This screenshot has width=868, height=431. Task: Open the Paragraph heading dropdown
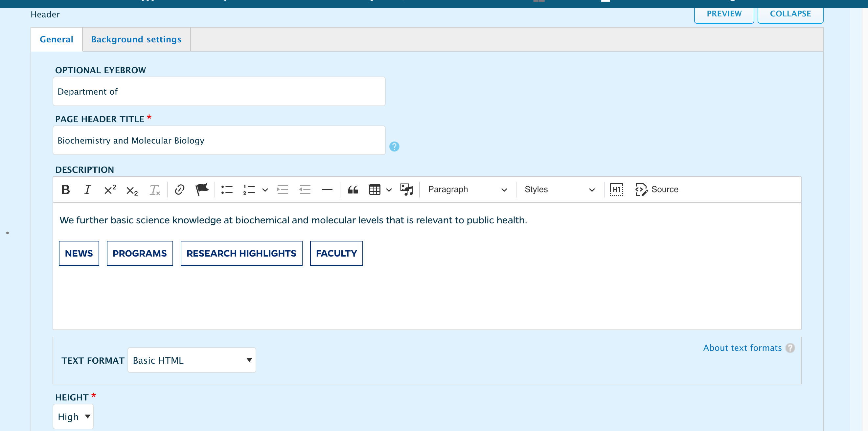pos(467,190)
